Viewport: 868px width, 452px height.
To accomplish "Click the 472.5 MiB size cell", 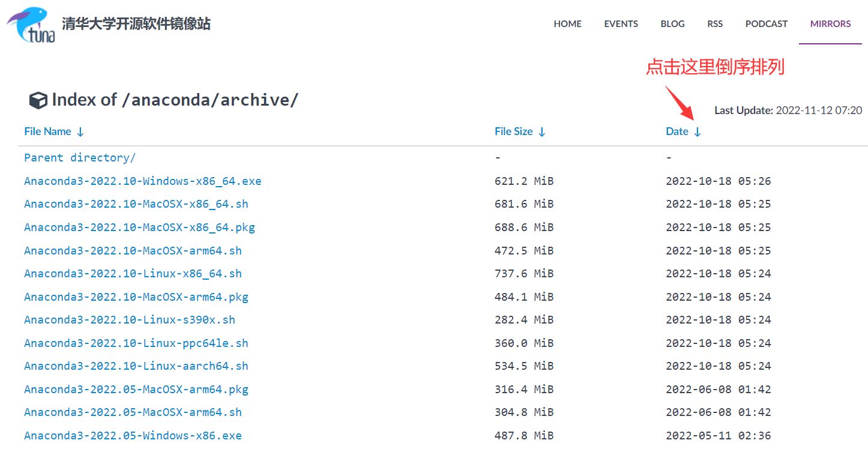I will (x=524, y=251).
